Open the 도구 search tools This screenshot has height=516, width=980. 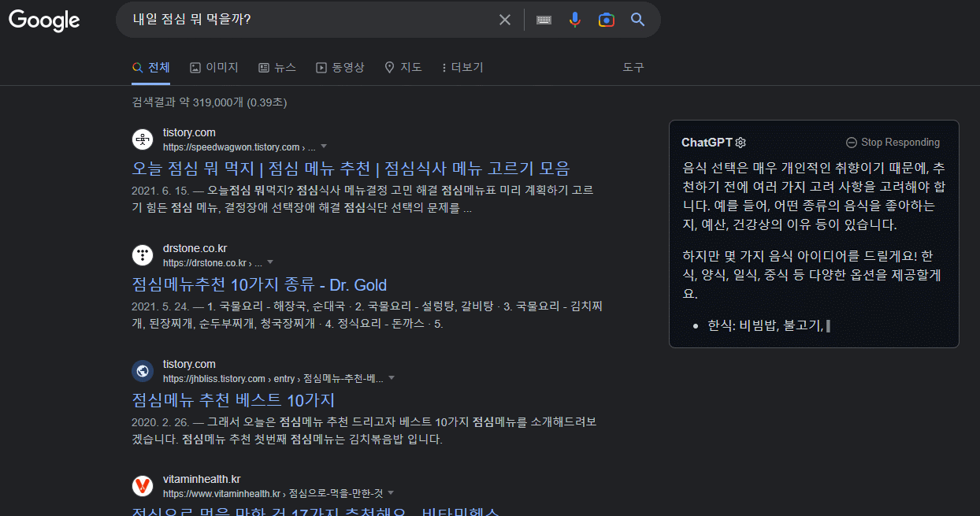pos(633,68)
